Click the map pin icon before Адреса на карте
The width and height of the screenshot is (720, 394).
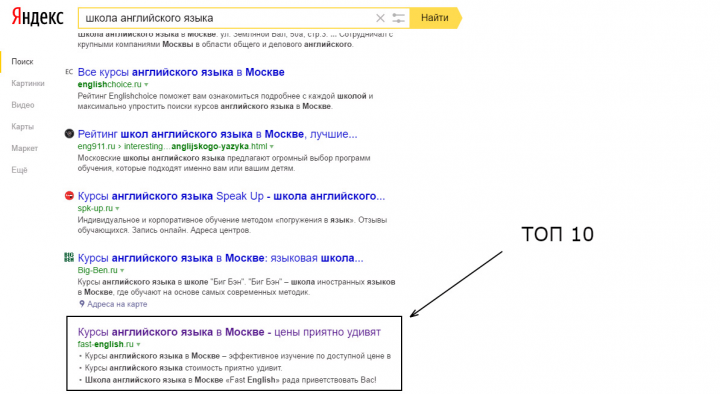tap(82, 304)
